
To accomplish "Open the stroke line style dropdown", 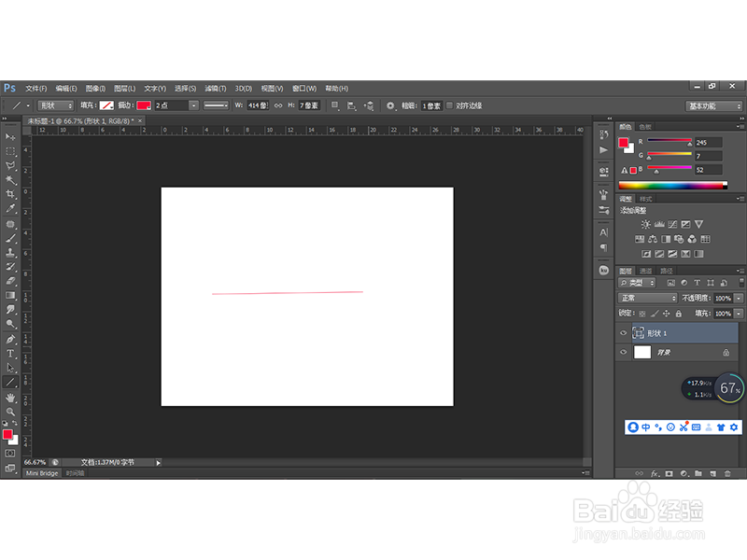I will (217, 105).
